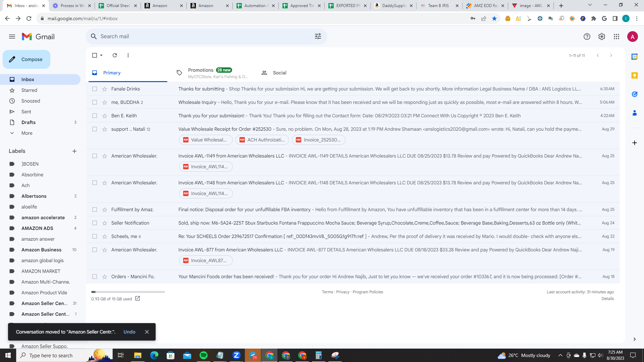This screenshot has height=362, width=644.
Task: Open Contacts side panel icon
Action: pos(635,113)
